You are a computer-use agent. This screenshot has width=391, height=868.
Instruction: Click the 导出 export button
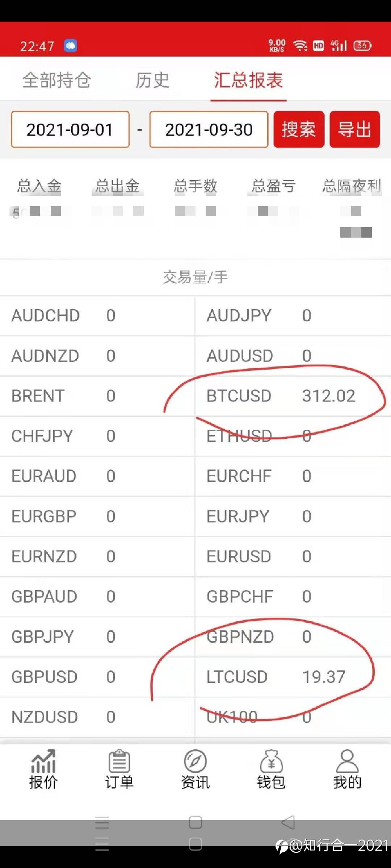[x=355, y=129]
